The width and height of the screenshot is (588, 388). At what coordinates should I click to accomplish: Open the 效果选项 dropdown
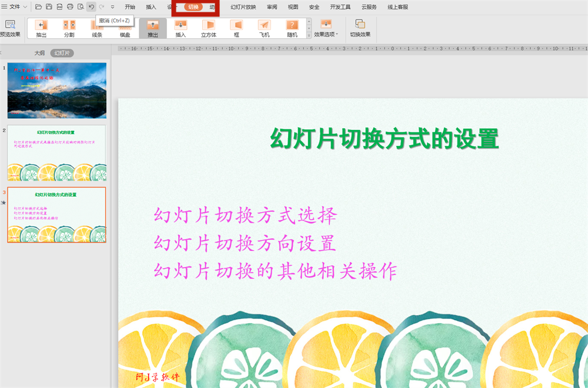(326, 28)
